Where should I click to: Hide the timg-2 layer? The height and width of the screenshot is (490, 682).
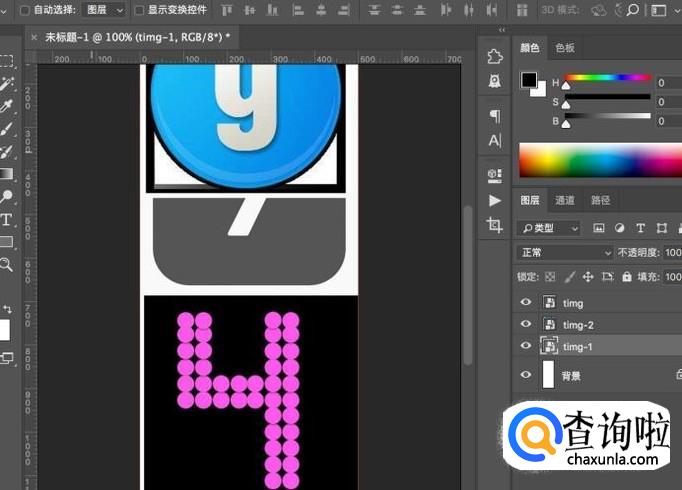tap(526, 324)
